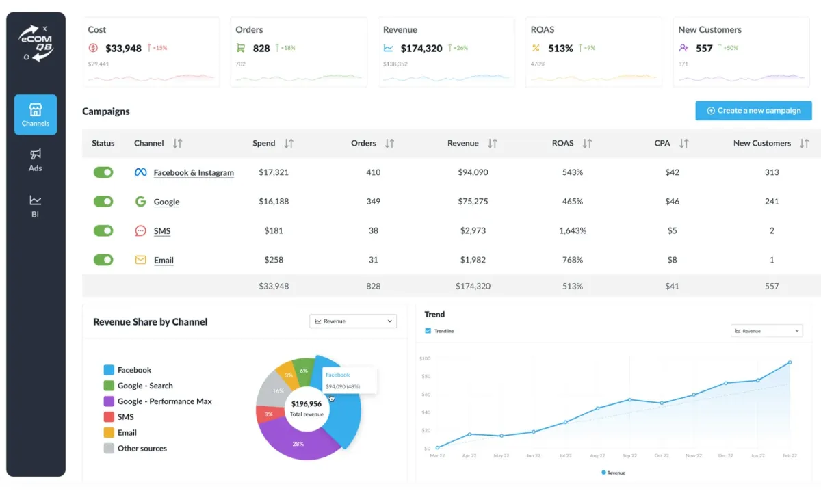Viewport: 821px width, 504px height.
Task: Uncheck the Trendline checkbox
Action: [428, 331]
